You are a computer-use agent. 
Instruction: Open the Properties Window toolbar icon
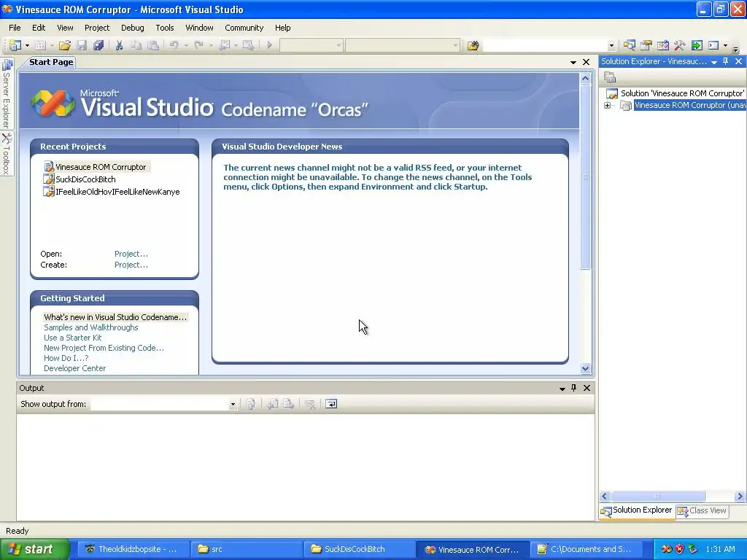click(x=646, y=45)
